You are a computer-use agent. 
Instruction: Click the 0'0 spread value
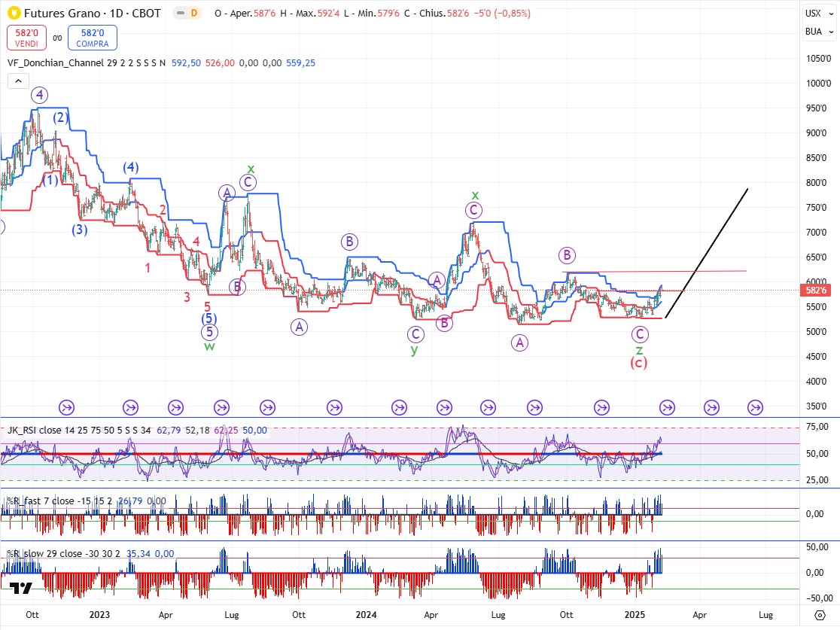[x=57, y=38]
